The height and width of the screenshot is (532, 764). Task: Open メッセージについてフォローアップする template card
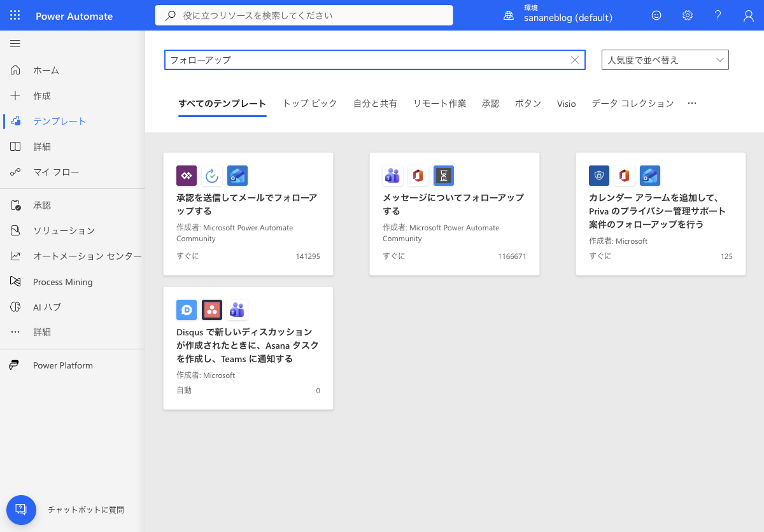point(455,214)
